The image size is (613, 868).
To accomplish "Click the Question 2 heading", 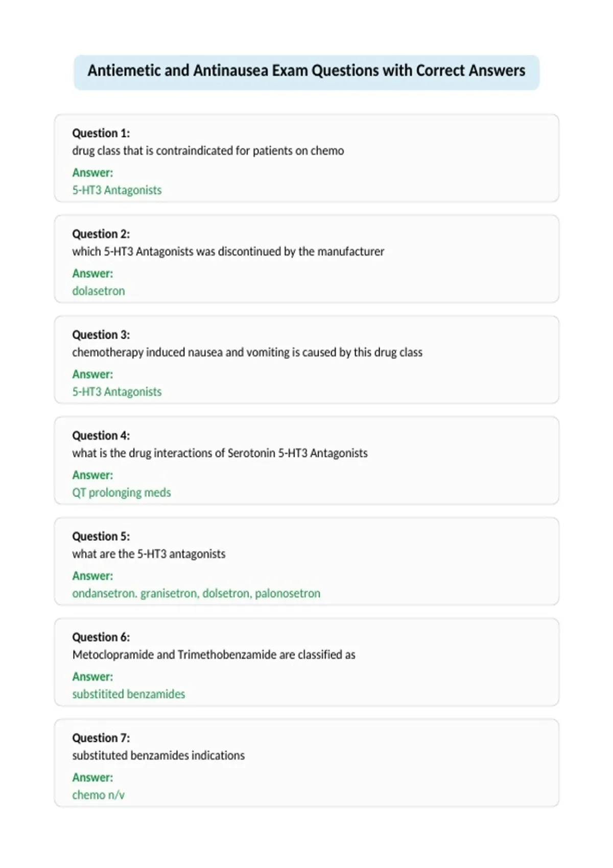I will [x=101, y=234].
